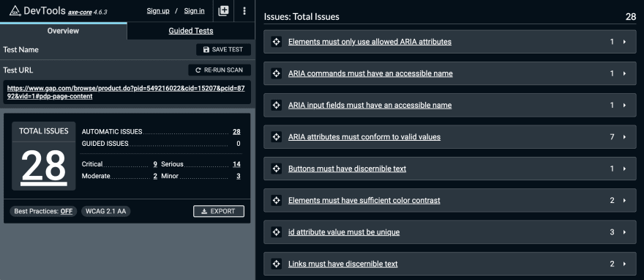Image resolution: width=644 pixels, height=280 pixels.
Task: Expand arrow for sufficient color contrast issue
Action: [624, 200]
